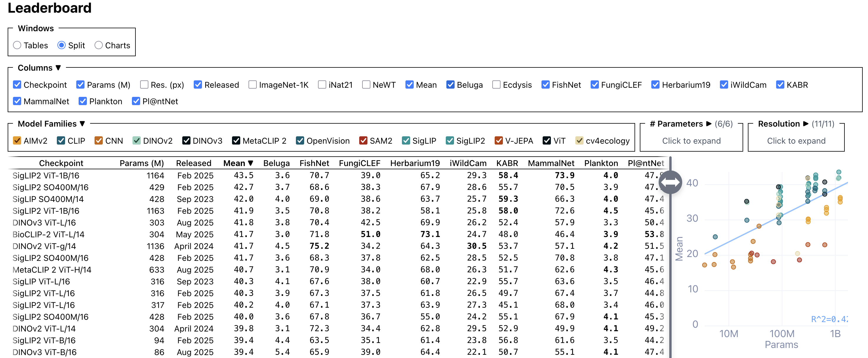Image resolution: width=868 pixels, height=358 pixels.
Task: Click the split-pane resize handle icon
Action: [670, 182]
